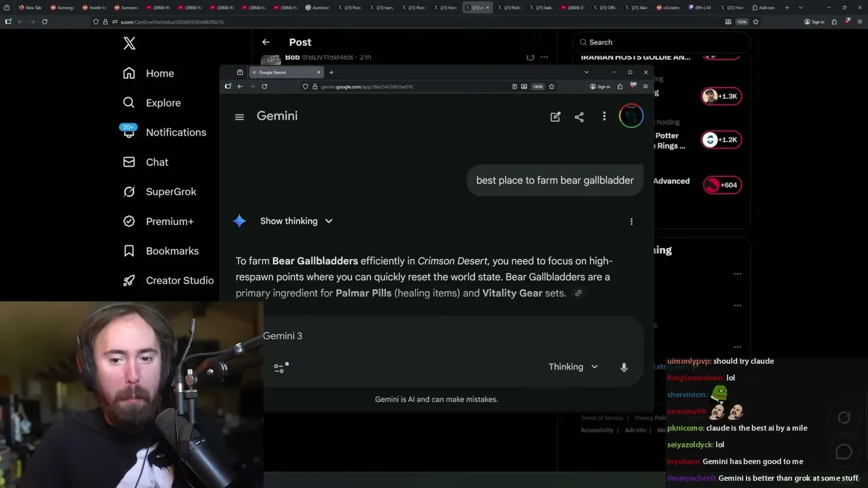Screen dimensions: 868x488
Task: Open the X Home icon in sidebar
Action: click(x=129, y=73)
